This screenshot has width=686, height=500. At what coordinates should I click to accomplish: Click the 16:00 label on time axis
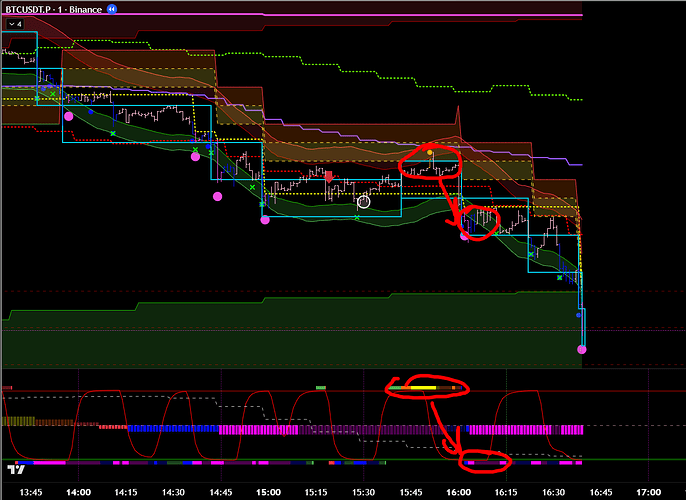(458, 491)
